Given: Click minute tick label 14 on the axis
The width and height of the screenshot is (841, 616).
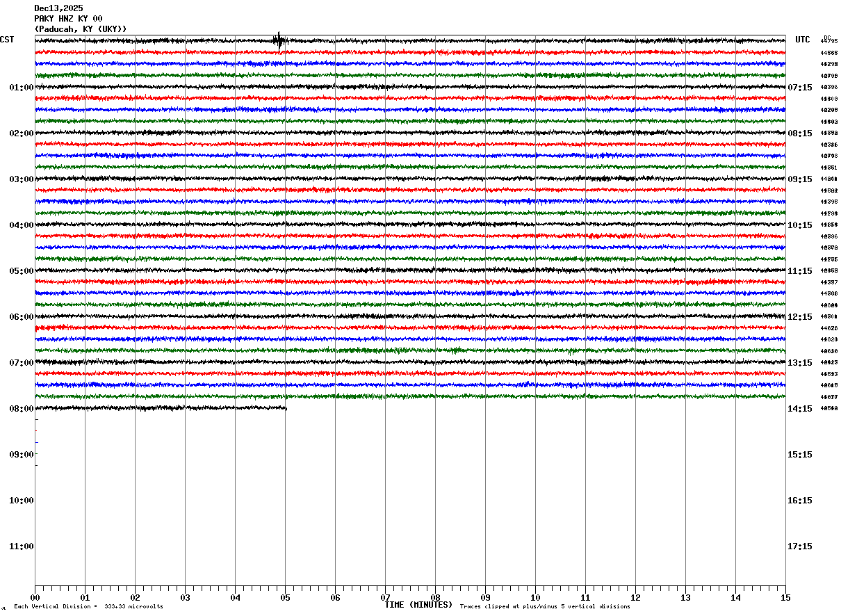Looking at the screenshot, I should point(735,598).
